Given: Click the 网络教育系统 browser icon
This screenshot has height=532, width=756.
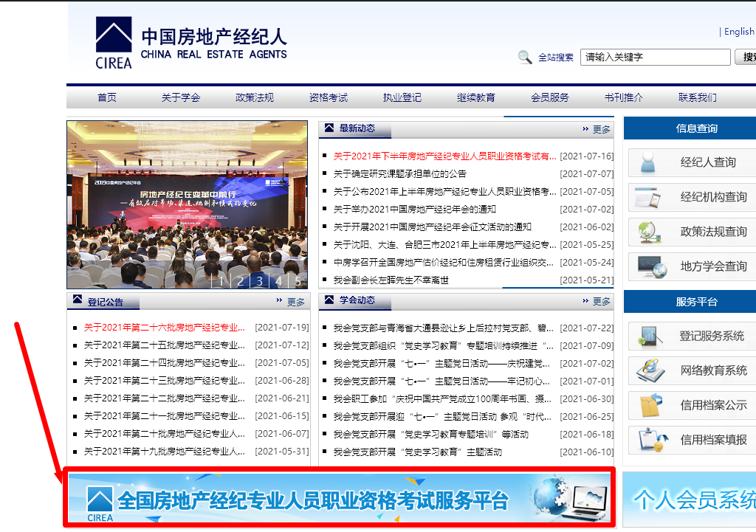Looking at the screenshot, I should click(x=651, y=370).
